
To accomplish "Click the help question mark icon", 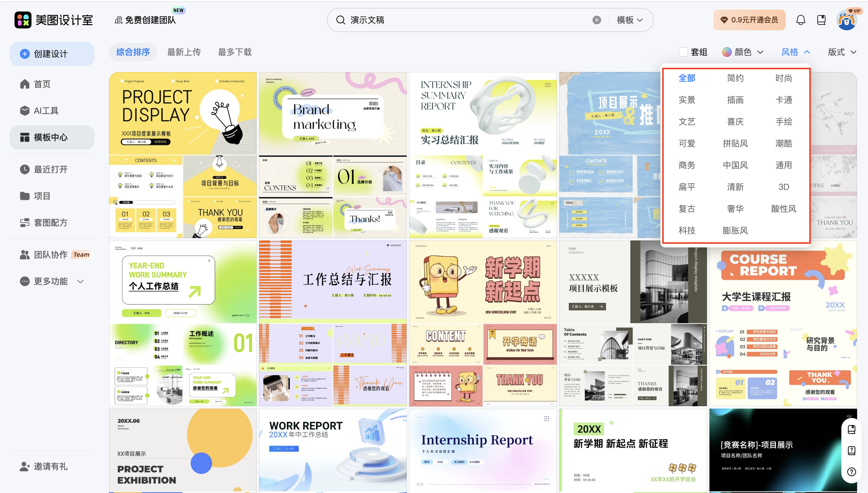I will [x=851, y=472].
